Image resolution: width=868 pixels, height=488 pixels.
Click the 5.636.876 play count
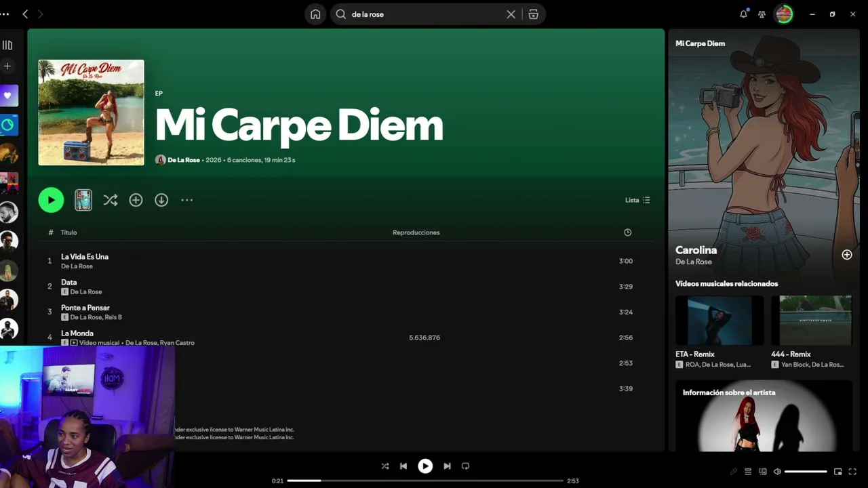pos(425,338)
